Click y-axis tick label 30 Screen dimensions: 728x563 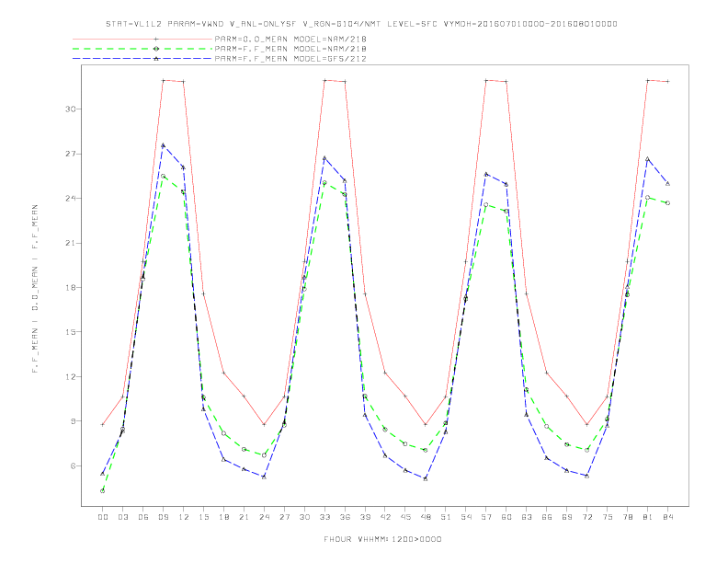pyautogui.click(x=70, y=109)
